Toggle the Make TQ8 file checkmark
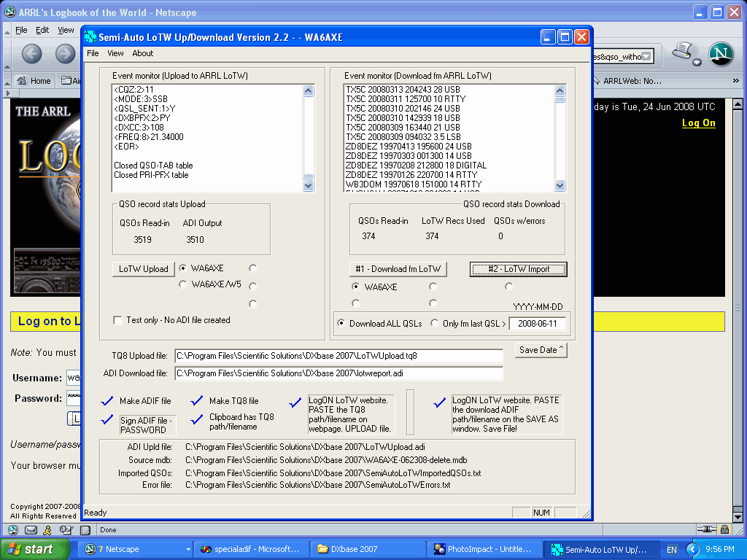 [x=197, y=401]
